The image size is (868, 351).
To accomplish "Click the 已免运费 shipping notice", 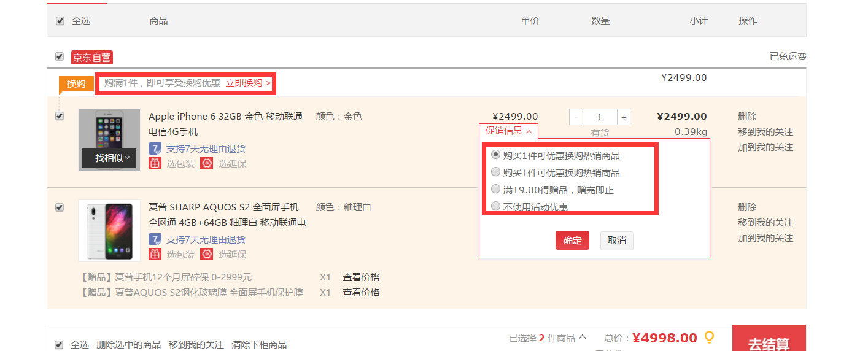I will click(x=788, y=56).
